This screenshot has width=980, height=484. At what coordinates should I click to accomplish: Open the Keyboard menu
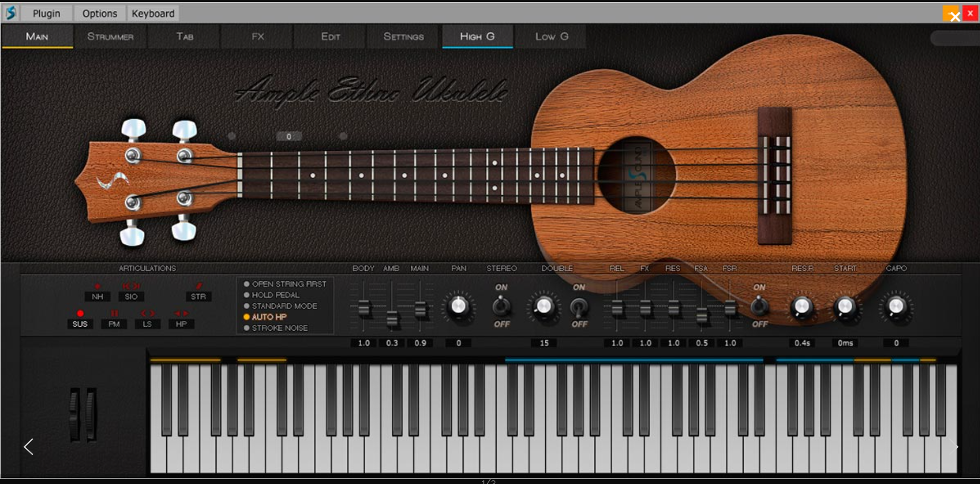pyautogui.click(x=152, y=13)
